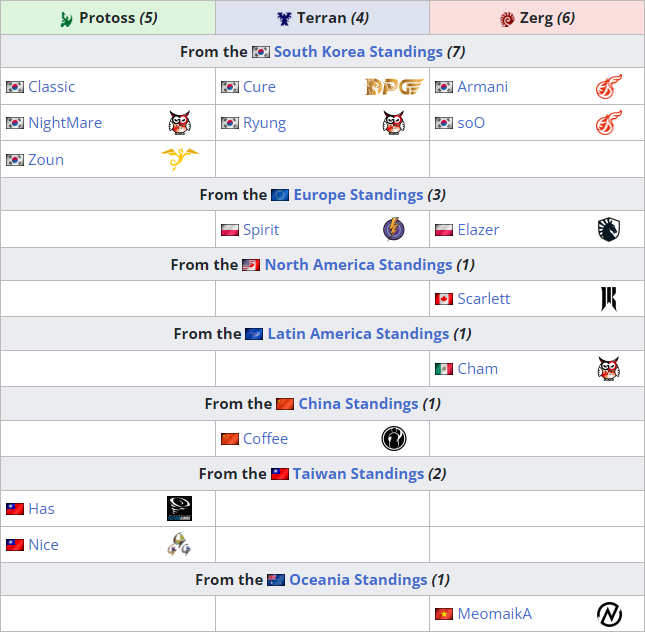Click the team logo next to MeomaikA

[x=609, y=613]
